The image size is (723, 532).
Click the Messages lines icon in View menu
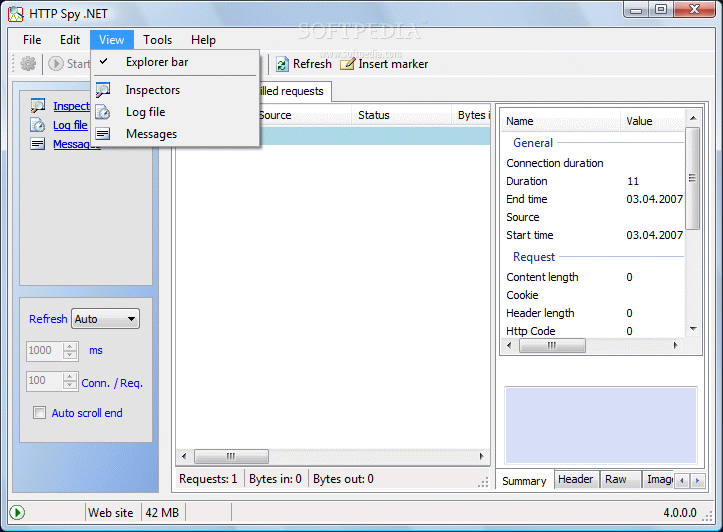[x=103, y=134]
